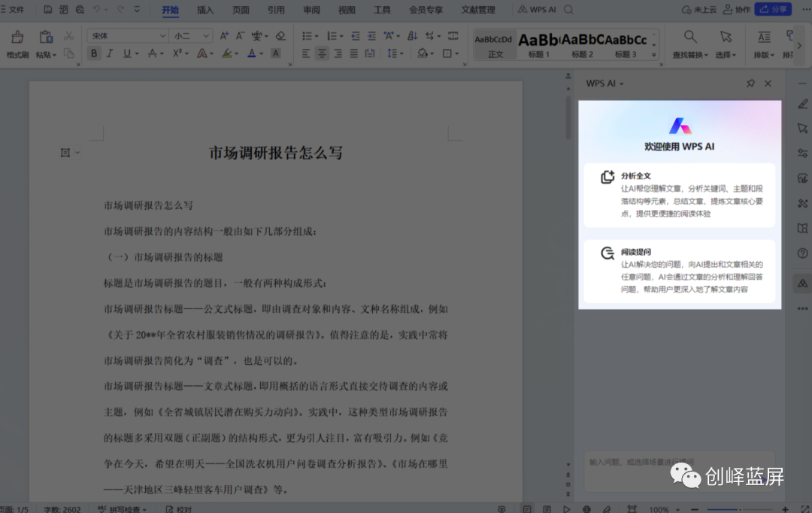
Task: Click the zoom out minus icon
Action: 695,509
